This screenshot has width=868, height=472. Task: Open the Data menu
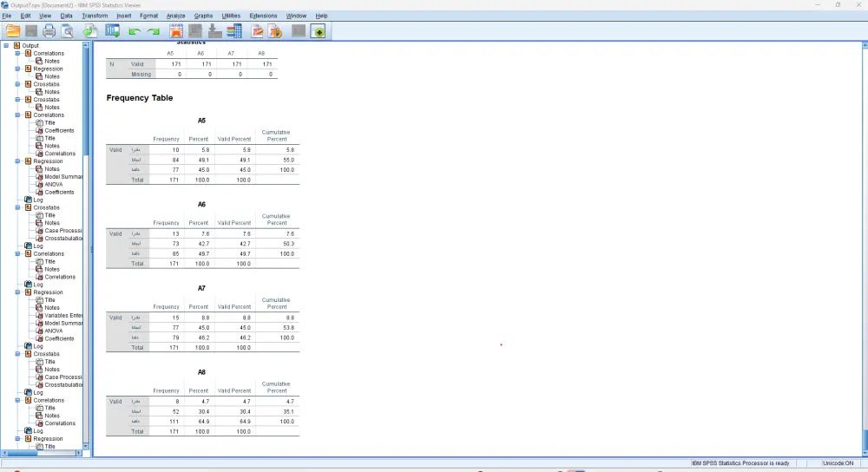coord(67,16)
